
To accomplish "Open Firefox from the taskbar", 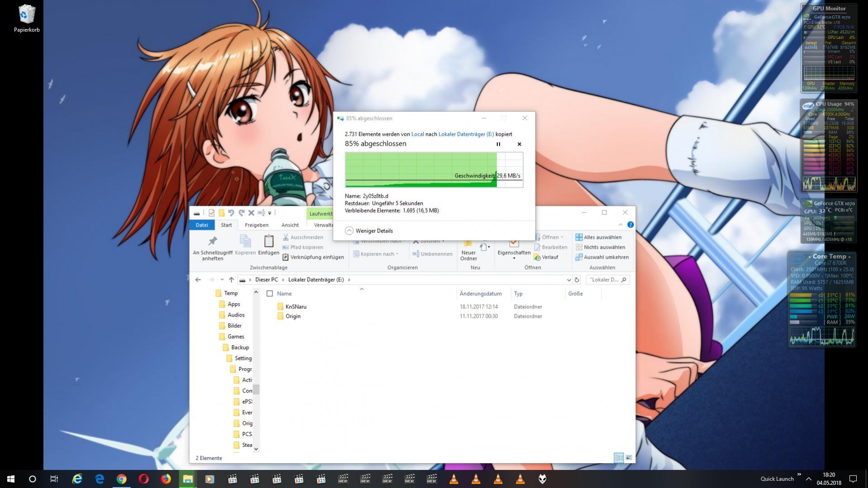I will point(166,479).
